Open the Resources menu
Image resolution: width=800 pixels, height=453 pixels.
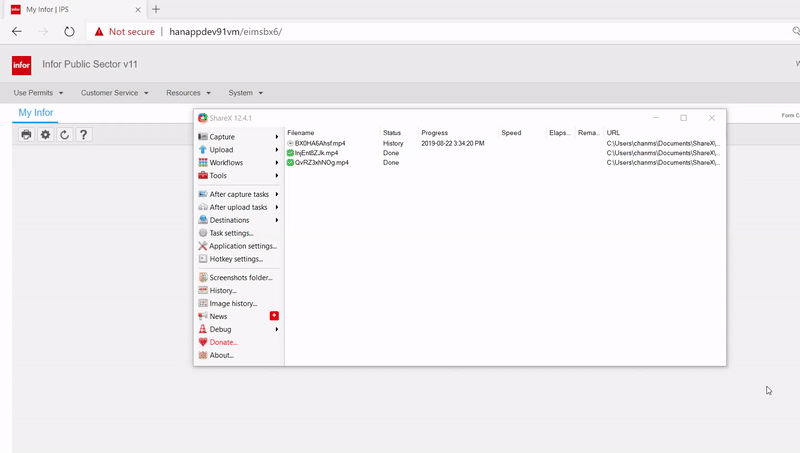click(x=188, y=93)
